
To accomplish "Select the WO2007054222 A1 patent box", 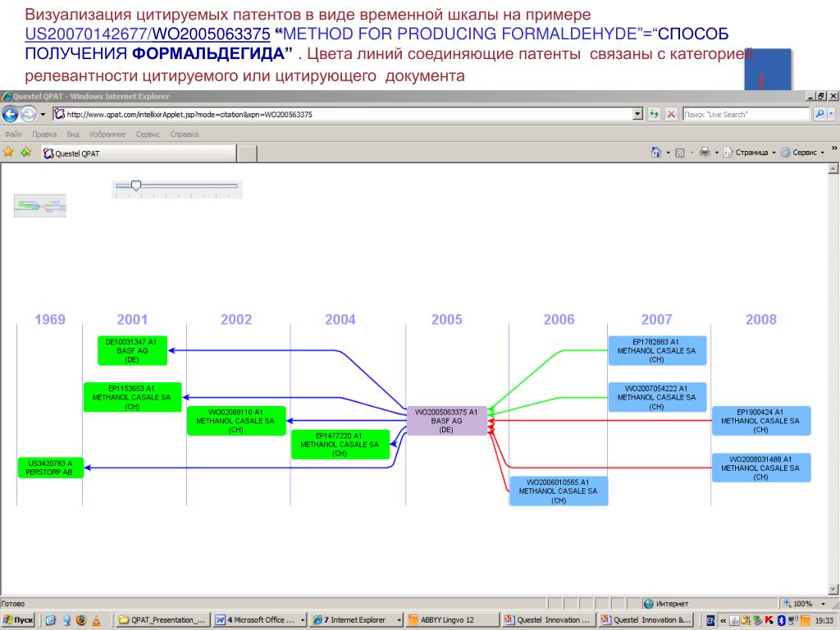I will click(657, 397).
